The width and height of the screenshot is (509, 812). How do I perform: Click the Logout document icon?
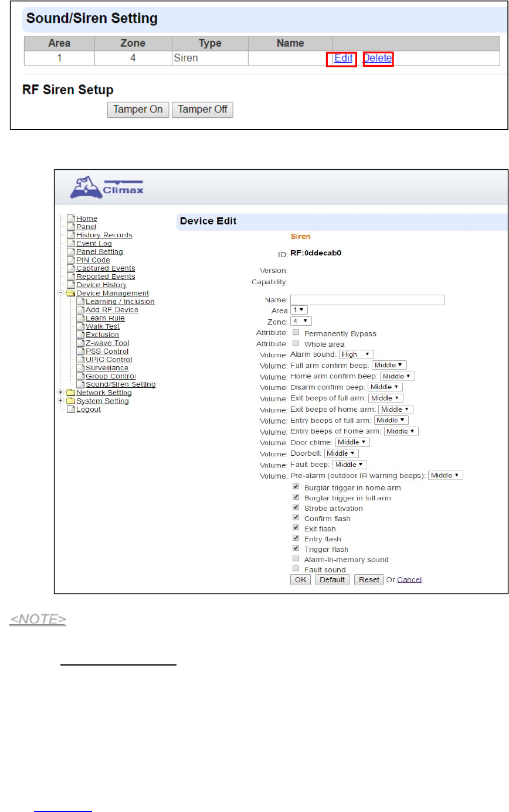pos(70,409)
